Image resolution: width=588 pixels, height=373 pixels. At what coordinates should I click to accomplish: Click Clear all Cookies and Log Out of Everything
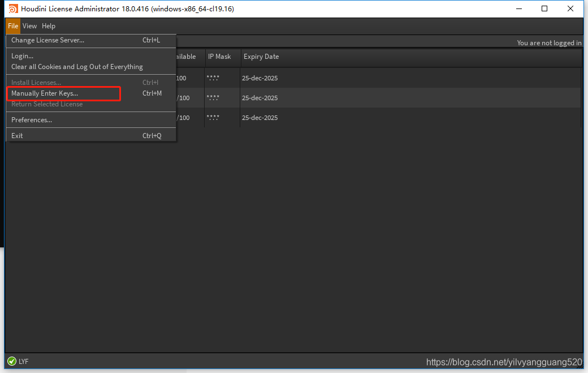pos(91,67)
